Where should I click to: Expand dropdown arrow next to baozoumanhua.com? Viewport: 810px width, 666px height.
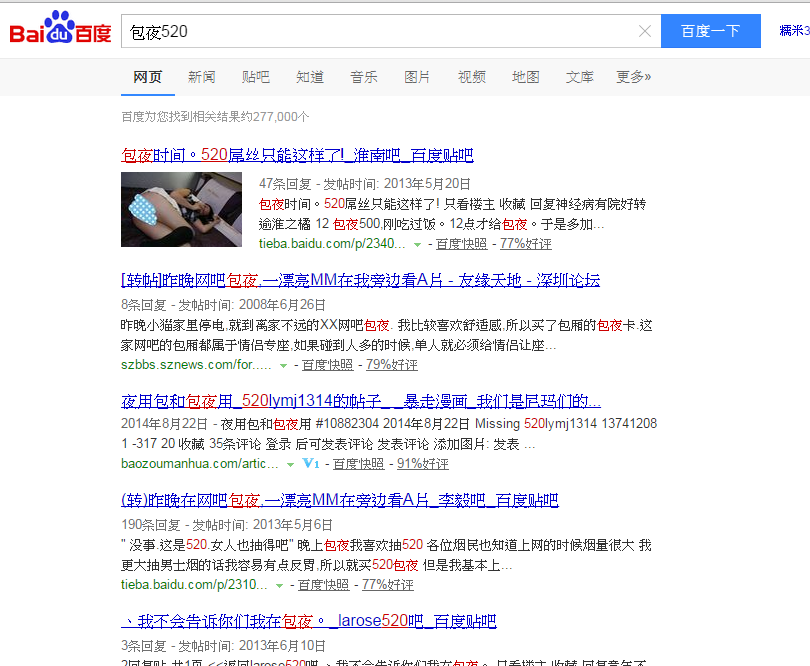[290, 464]
